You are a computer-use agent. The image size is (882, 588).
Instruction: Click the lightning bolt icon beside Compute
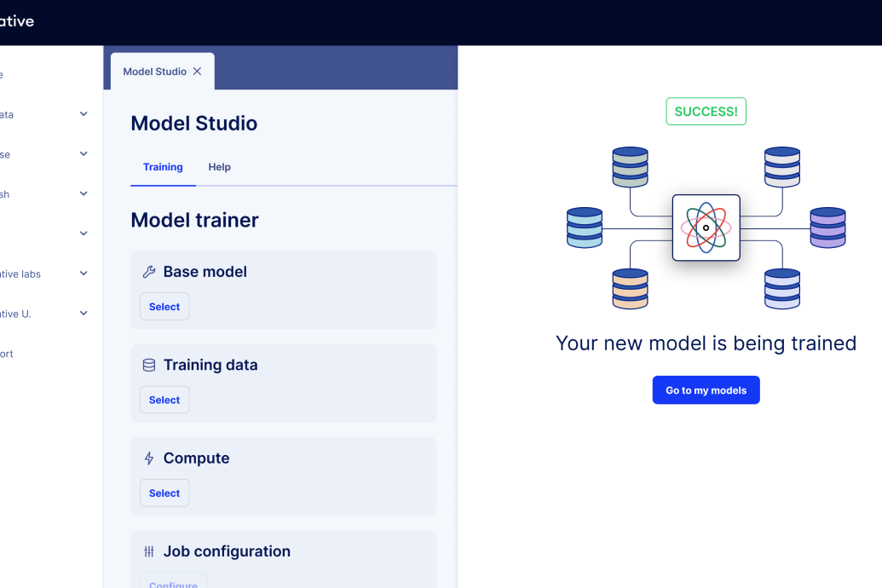click(148, 458)
